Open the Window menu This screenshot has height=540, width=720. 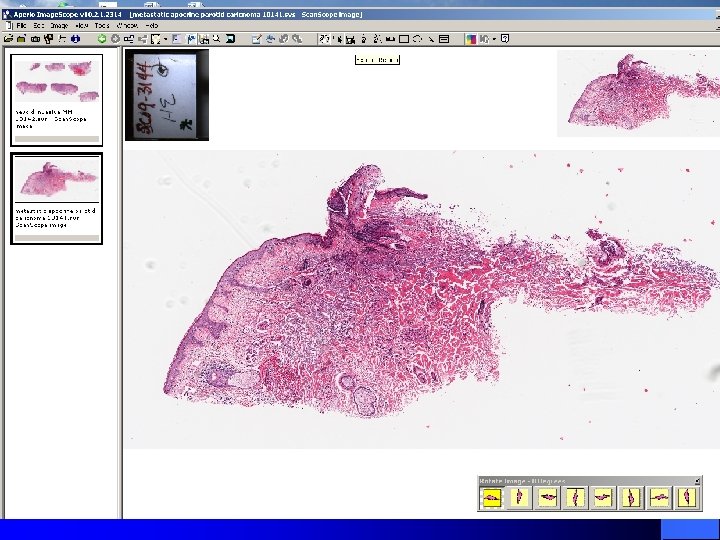[127, 26]
